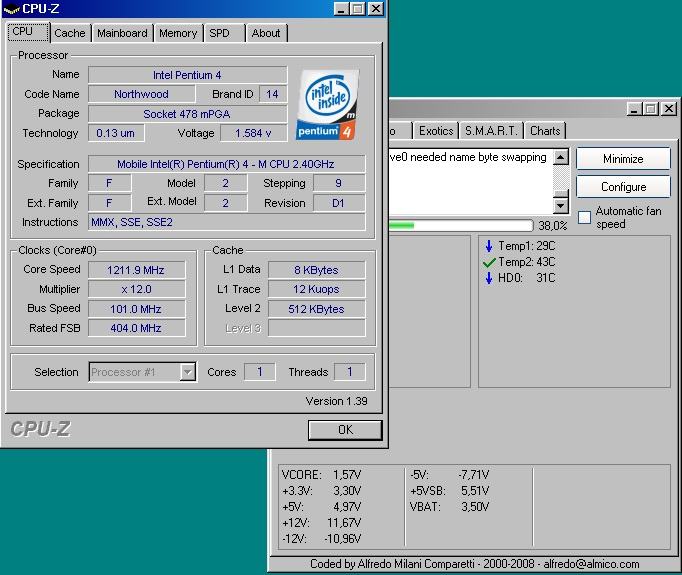The width and height of the screenshot is (682, 575).
Task: Click the empty Level 3 cache field
Action: pyautogui.click(x=316, y=328)
